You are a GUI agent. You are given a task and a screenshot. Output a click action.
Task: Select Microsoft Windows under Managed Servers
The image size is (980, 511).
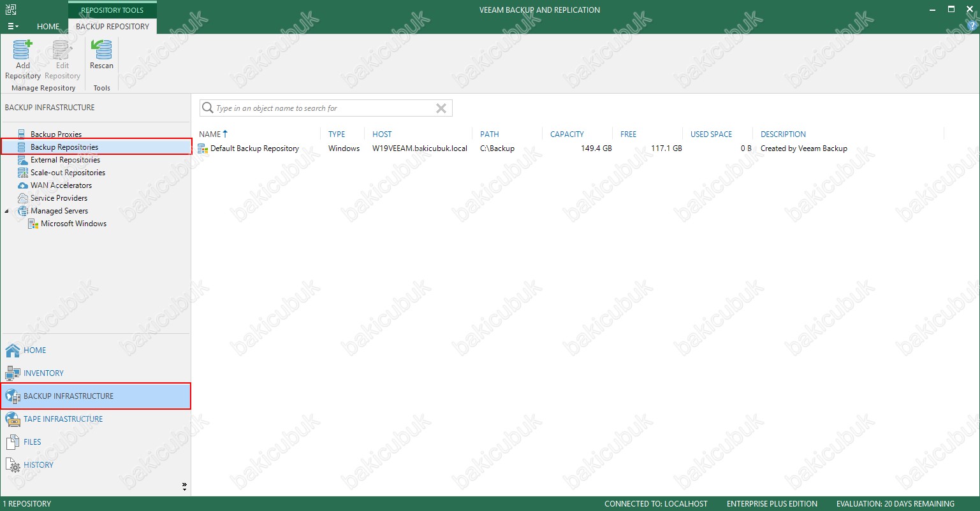pyautogui.click(x=73, y=224)
